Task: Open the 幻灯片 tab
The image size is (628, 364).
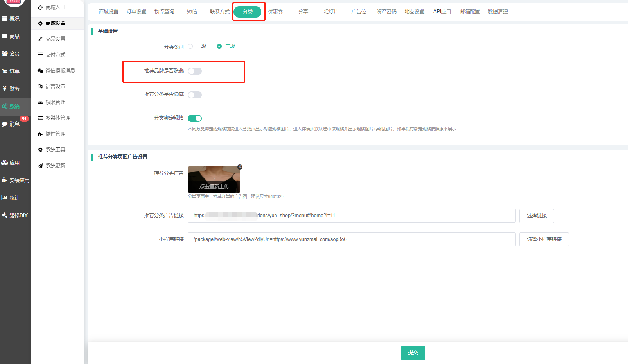Action: point(331,12)
